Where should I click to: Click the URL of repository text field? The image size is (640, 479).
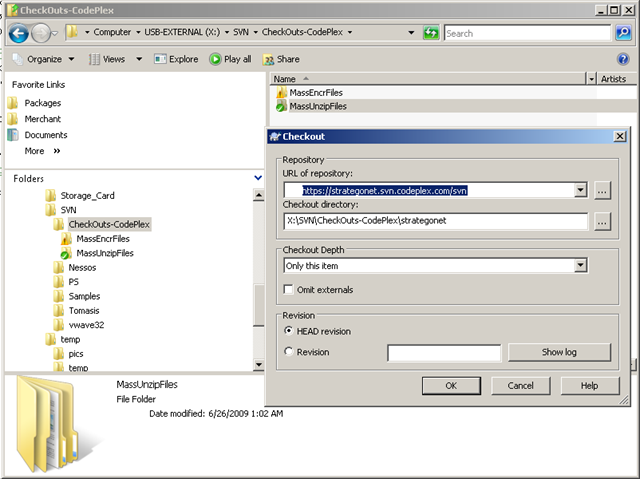pos(429,190)
